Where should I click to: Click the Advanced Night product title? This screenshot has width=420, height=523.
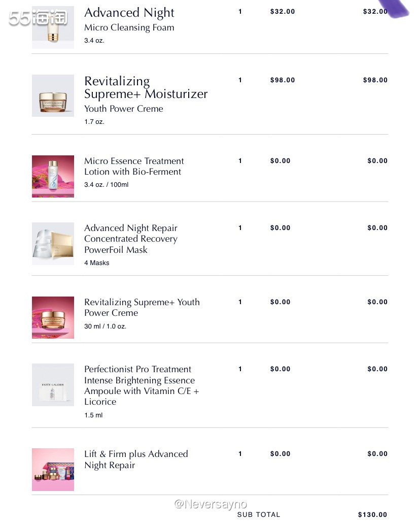(x=129, y=13)
